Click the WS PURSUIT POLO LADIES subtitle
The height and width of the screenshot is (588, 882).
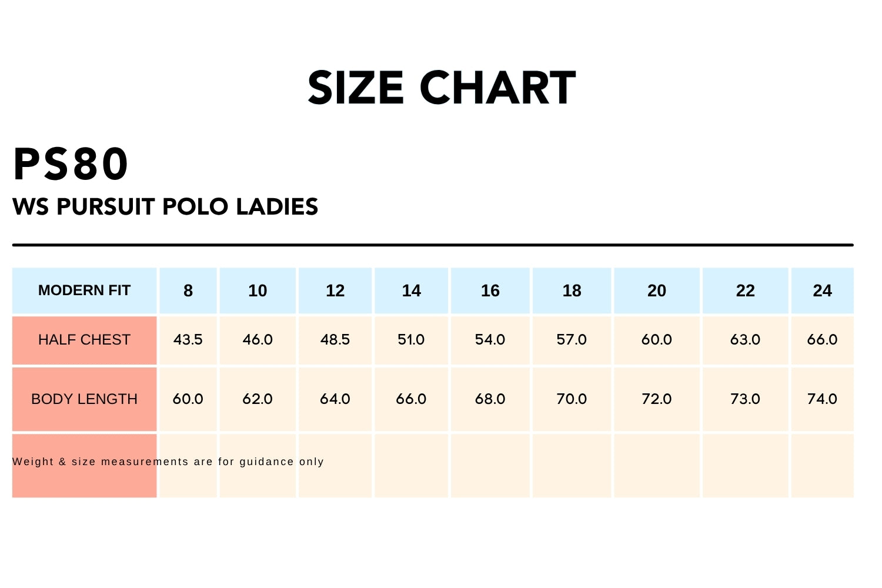(165, 207)
